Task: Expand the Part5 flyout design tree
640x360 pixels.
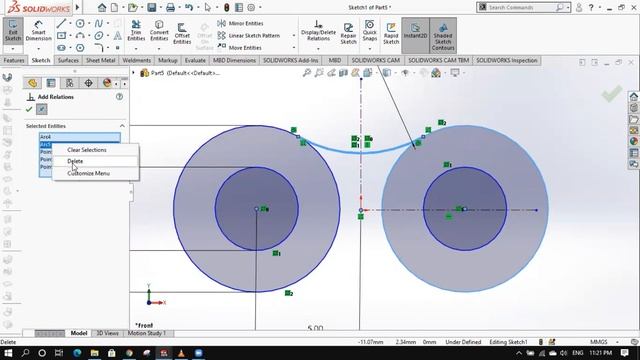Action: point(133,73)
